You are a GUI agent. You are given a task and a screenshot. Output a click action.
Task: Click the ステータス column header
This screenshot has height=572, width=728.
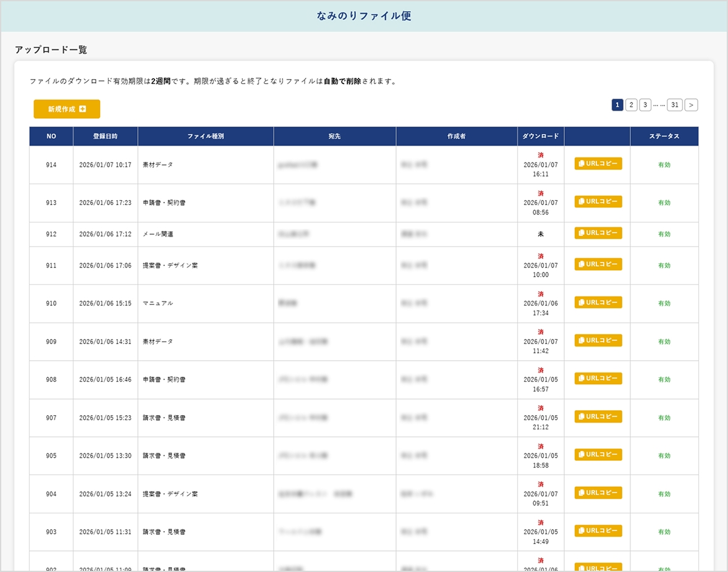(664, 137)
